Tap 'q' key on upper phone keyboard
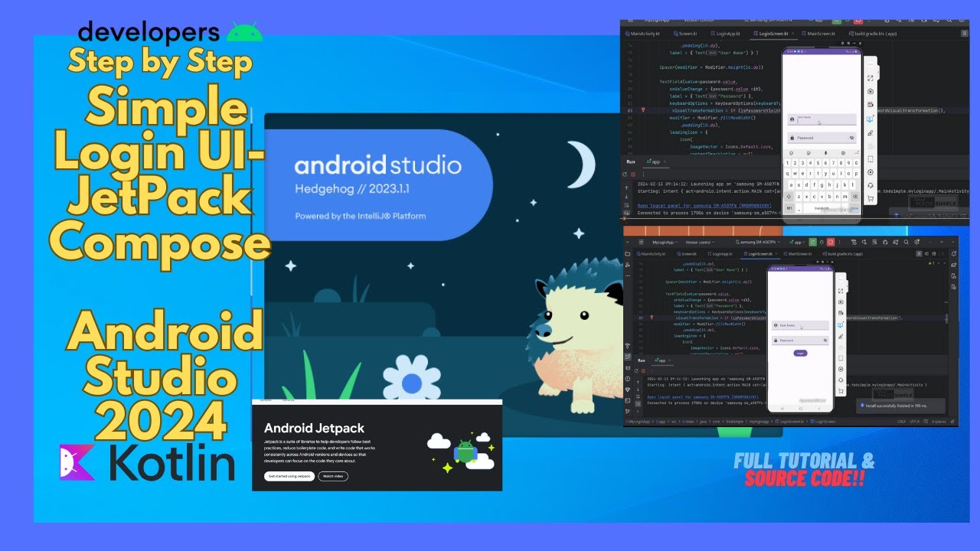Image resolution: width=980 pixels, height=551 pixels. pyautogui.click(x=788, y=174)
